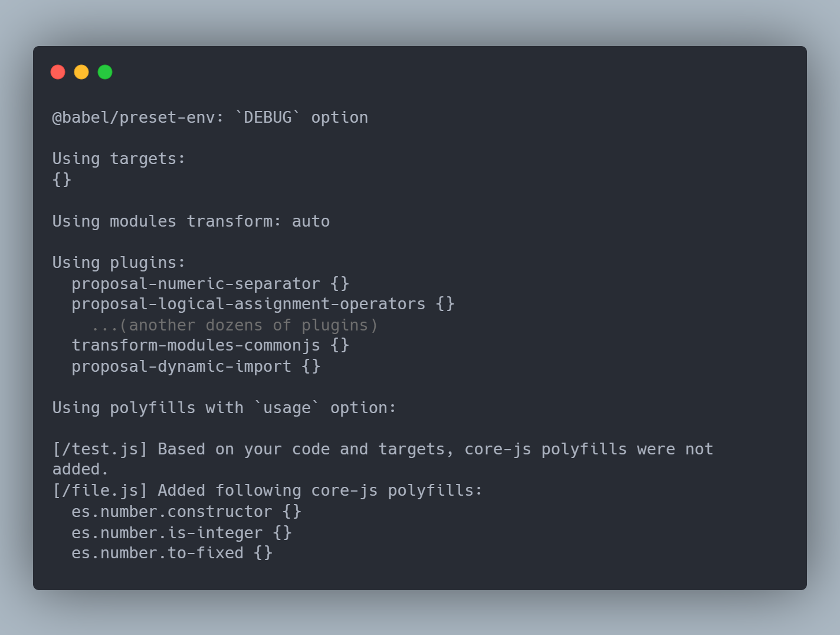Select the transform-modules-commonjs plugin line
This screenshot has height=635, width=840.
[210, 345]
